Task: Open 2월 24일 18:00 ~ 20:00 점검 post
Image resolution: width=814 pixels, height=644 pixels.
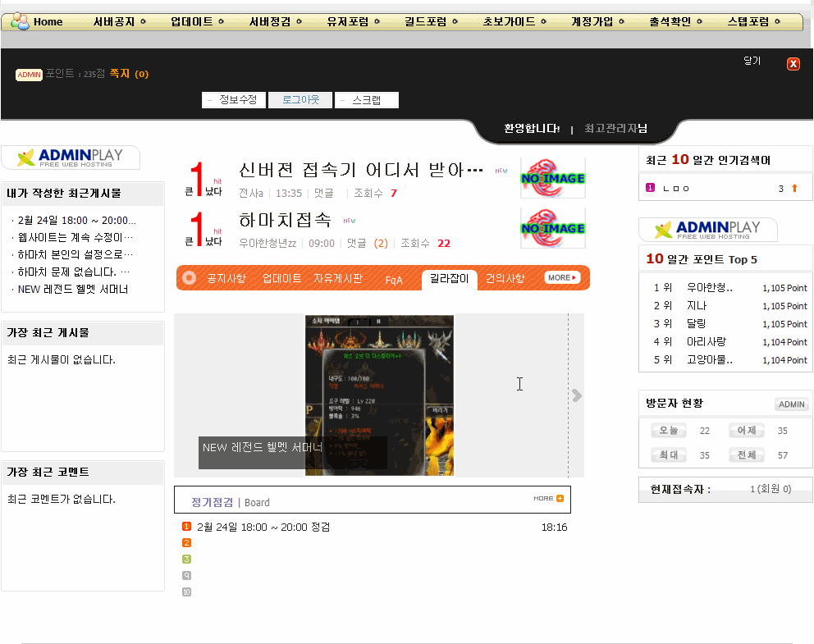Action: pyautogui.click(x=263, y=528)
